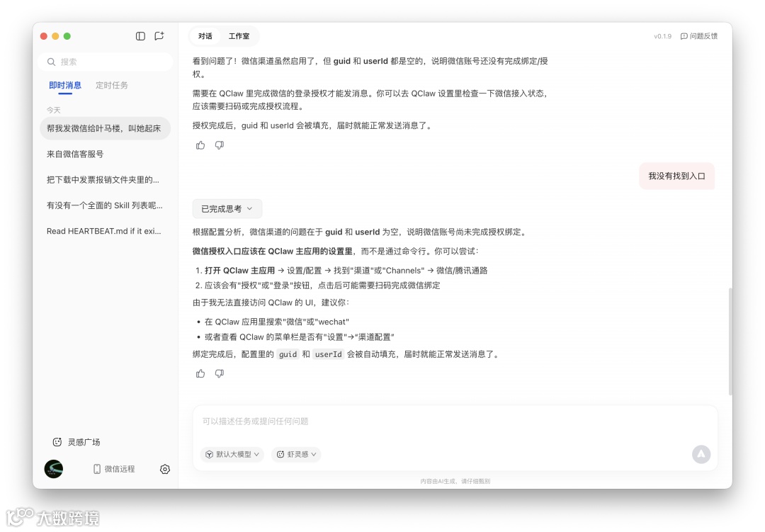This screenshot has height=532, width=765.
Task: Click version label v0.1.9
Action: click(x=662, y=36)
